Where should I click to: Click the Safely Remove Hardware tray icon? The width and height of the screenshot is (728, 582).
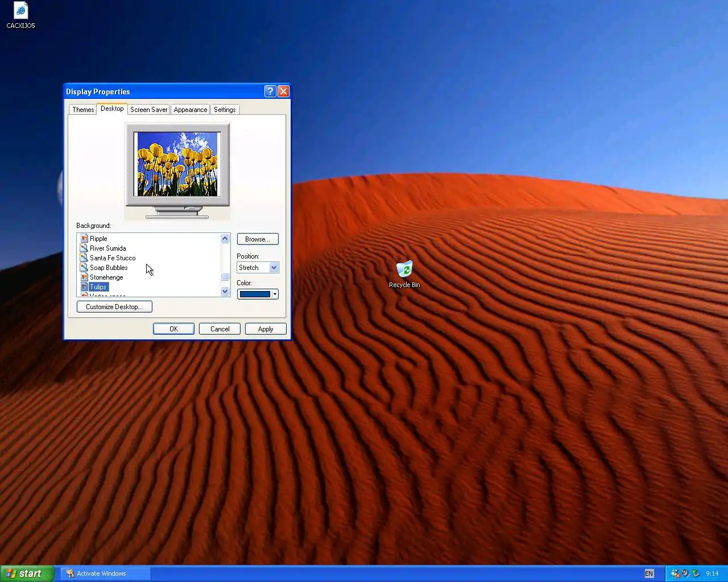tap(695, 573)
